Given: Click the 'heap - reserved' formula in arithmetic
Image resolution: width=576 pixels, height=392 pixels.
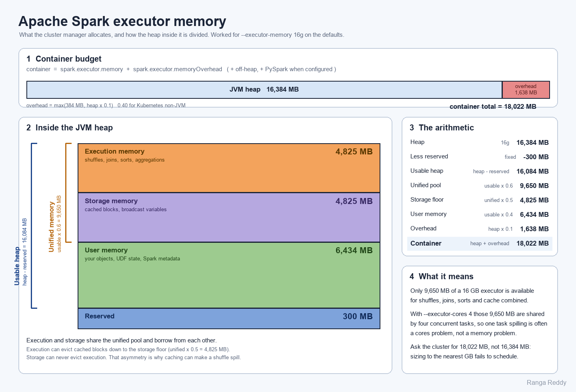Looking at the screenshot, I should 491,172.
